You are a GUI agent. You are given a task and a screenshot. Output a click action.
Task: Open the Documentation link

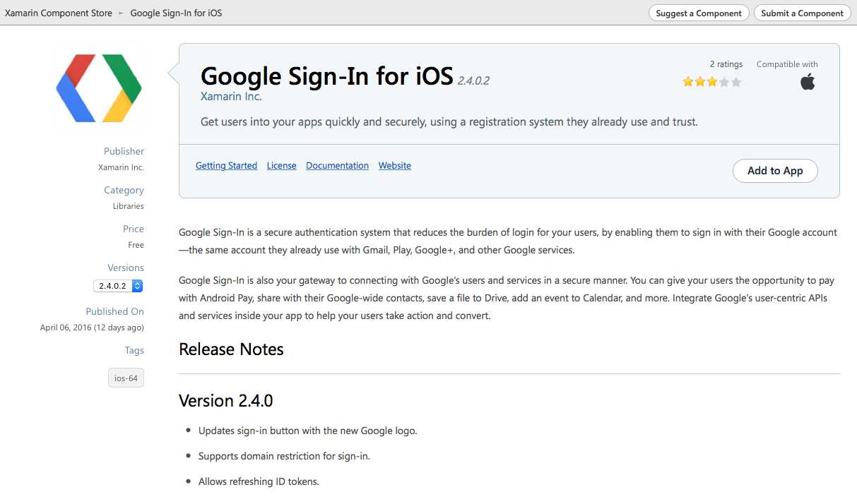coord(337,166)
